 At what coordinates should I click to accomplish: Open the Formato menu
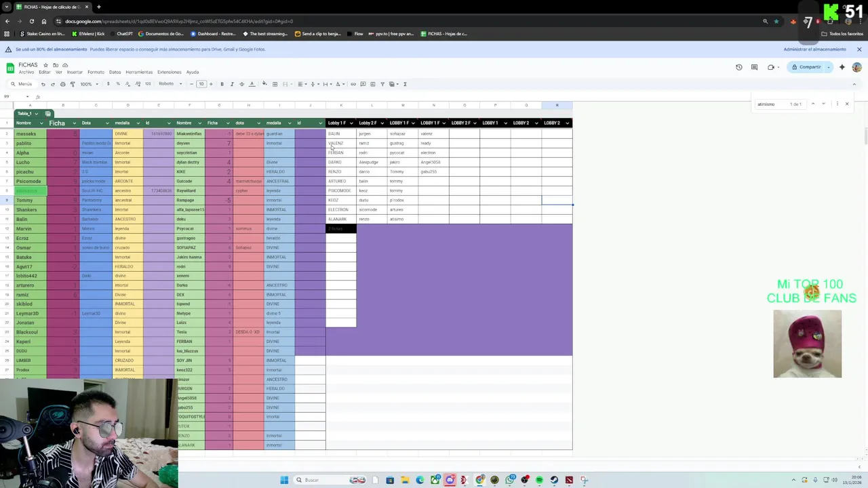[96, 72]
